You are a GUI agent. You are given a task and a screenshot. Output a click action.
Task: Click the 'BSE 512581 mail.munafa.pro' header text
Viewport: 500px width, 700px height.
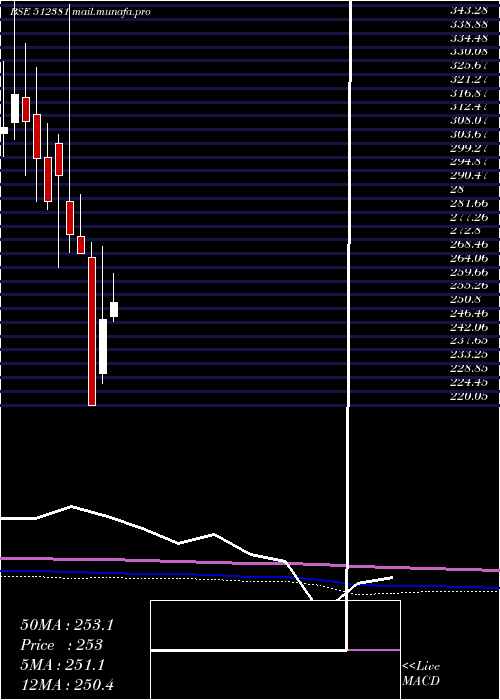(80, 12)
